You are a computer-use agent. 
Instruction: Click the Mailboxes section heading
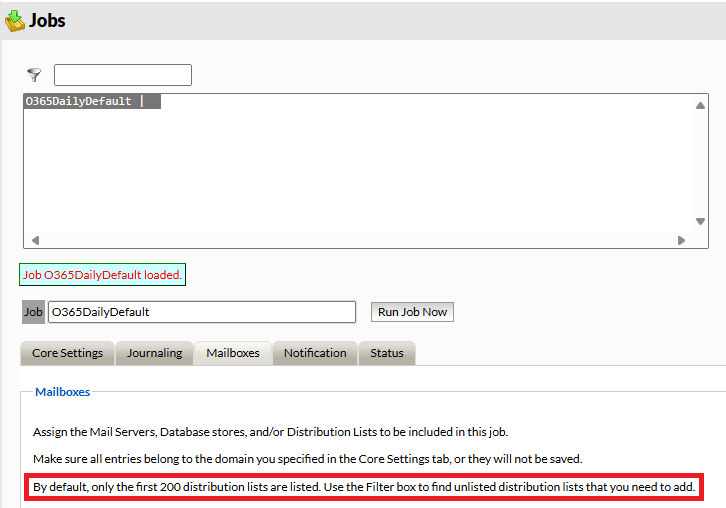(x=63, y=392)
